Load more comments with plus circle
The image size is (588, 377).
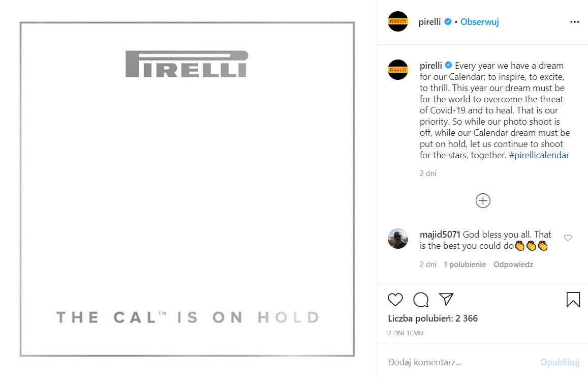(483, 200)
